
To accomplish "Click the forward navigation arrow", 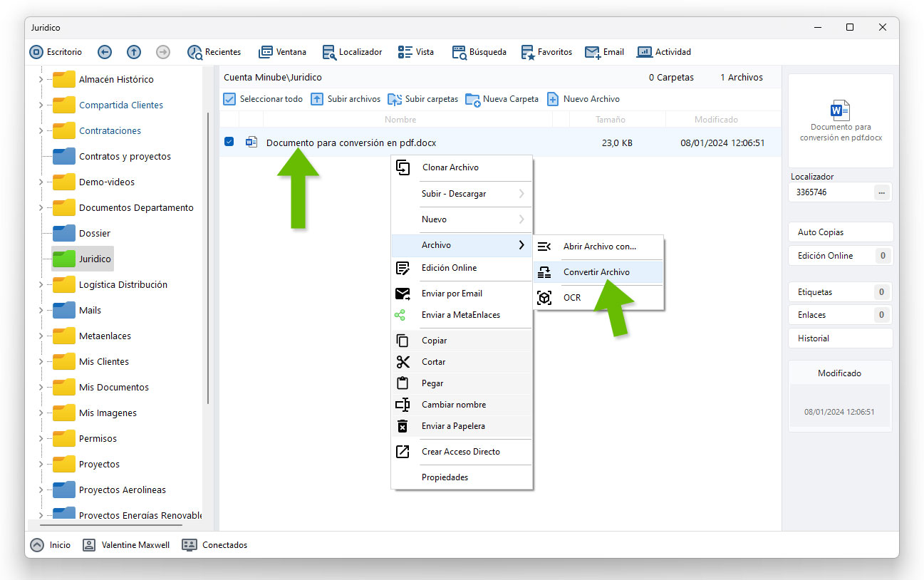I will 163,52.
